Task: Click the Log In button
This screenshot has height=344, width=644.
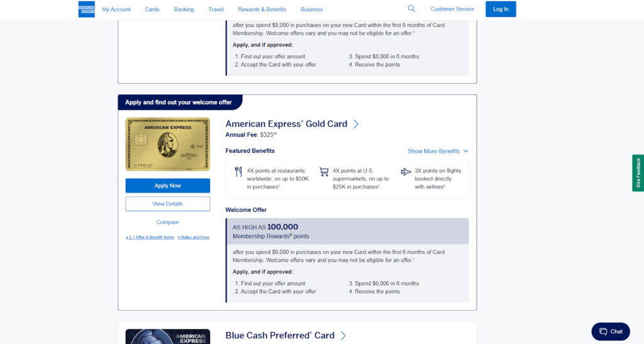Action: pos(501,9)
